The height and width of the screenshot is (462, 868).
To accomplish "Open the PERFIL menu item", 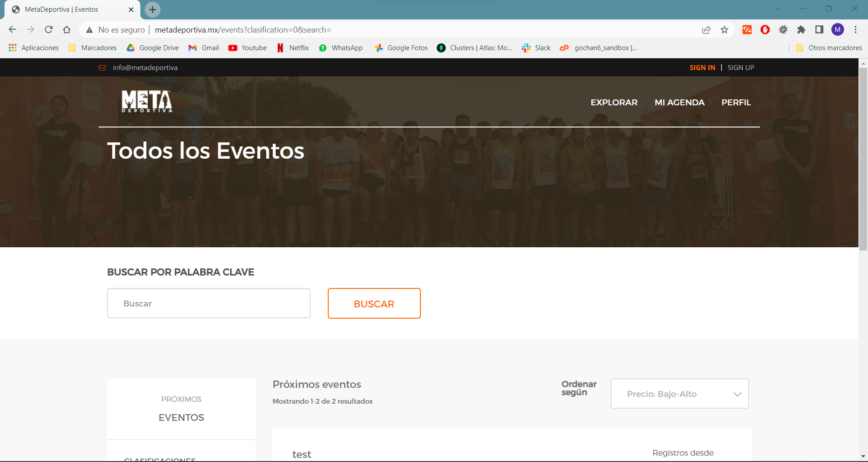I will 736,103.
